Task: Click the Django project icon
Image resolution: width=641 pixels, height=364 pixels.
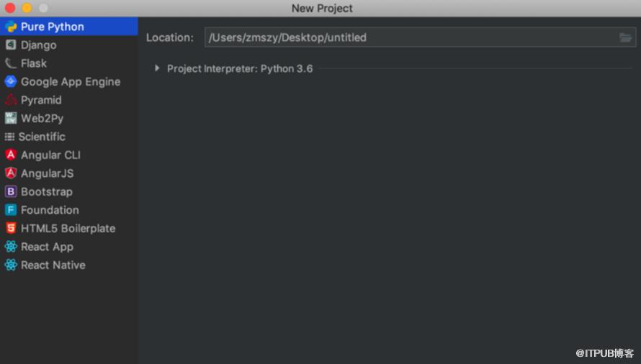Action: point(11,45)
